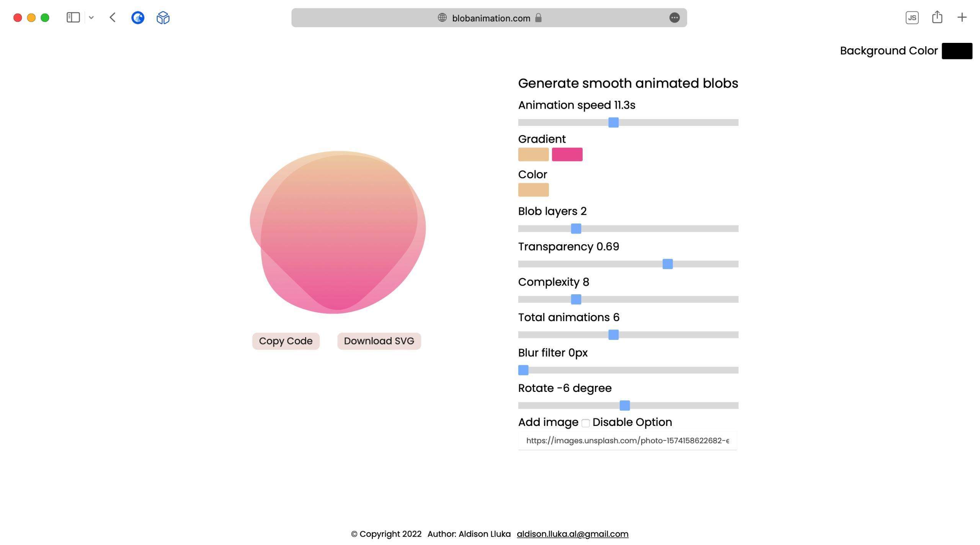Open the cube-shaped extension icon

coord(163,18)
